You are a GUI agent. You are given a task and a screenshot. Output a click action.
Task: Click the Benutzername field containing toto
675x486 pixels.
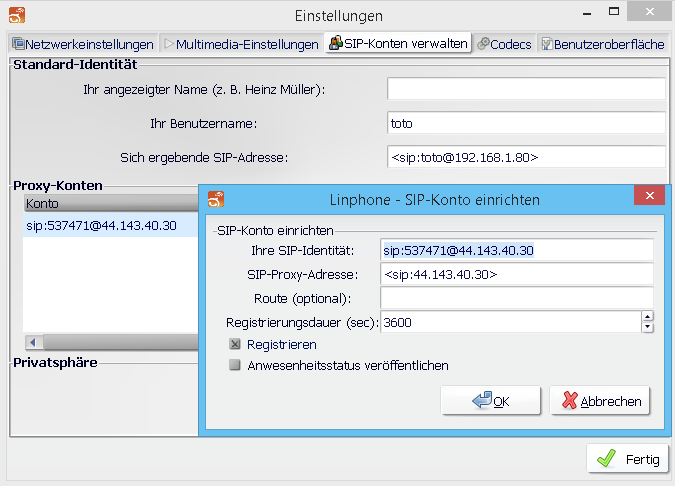[526, 123]
